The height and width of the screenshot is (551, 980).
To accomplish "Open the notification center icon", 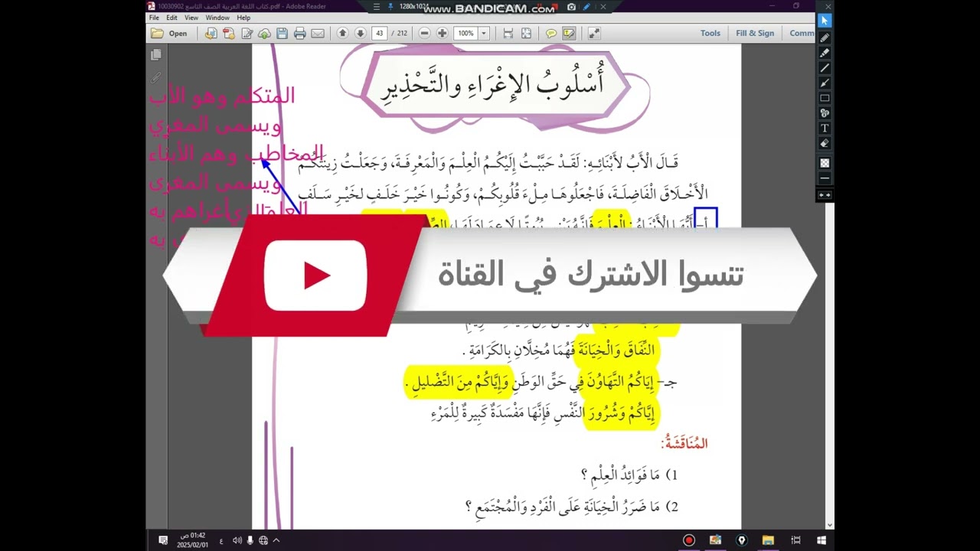I will click(163, 540).
